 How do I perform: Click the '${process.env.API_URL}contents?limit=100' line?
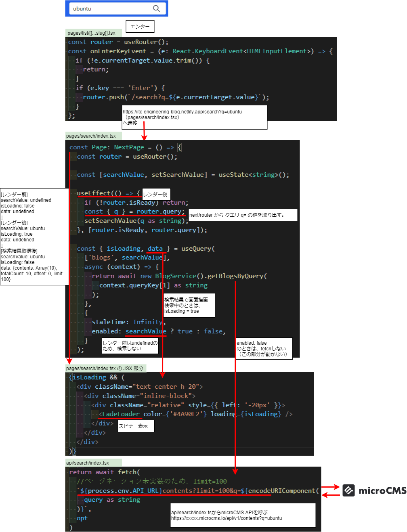(x=198, y=491)
